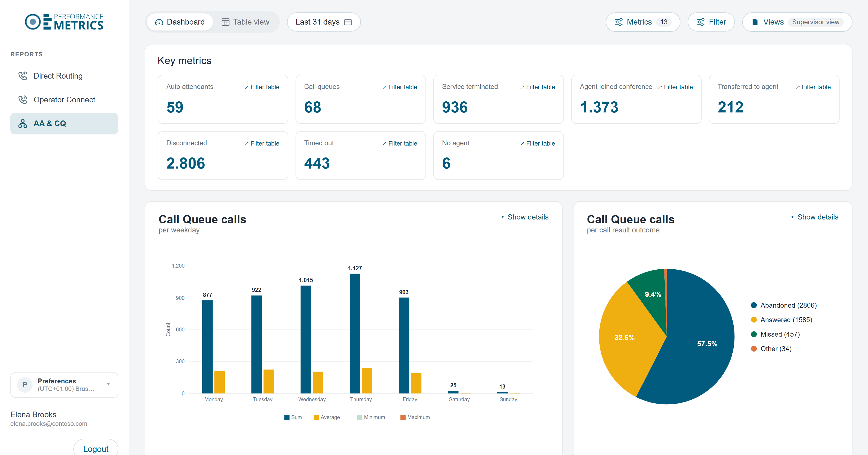Click the Logout button
Screen dimensions: 868x455
(96, 449)
